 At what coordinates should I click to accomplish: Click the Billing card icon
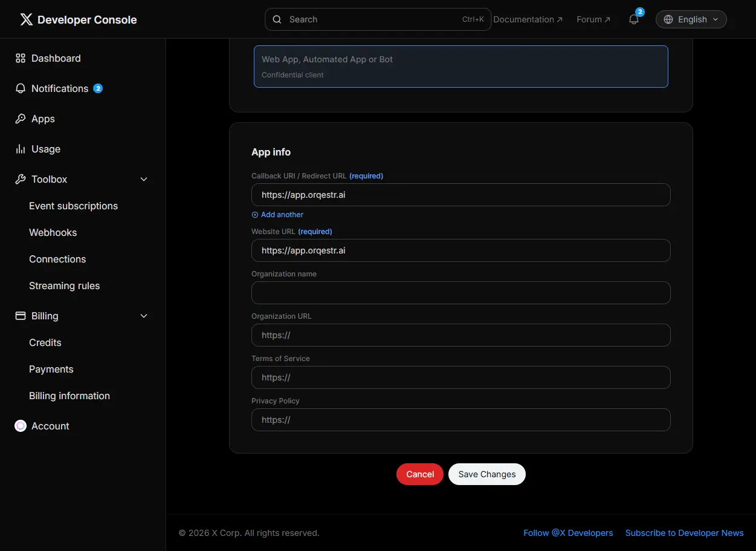(x=21, y=316)
